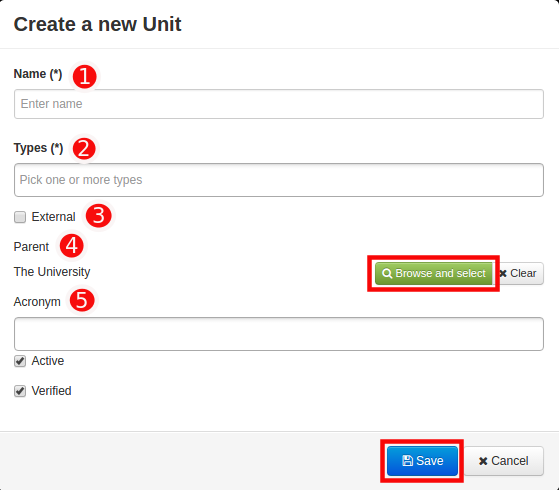Click red annotation marker number 1
This screenshot has height=490, width=559.
tap(84, 77)
